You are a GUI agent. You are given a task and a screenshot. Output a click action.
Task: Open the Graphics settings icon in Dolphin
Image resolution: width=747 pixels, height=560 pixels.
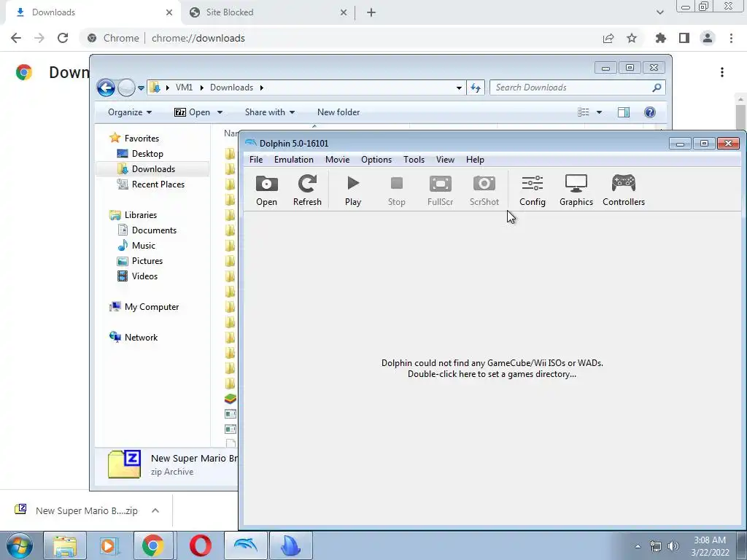click(x=576, y=190)
